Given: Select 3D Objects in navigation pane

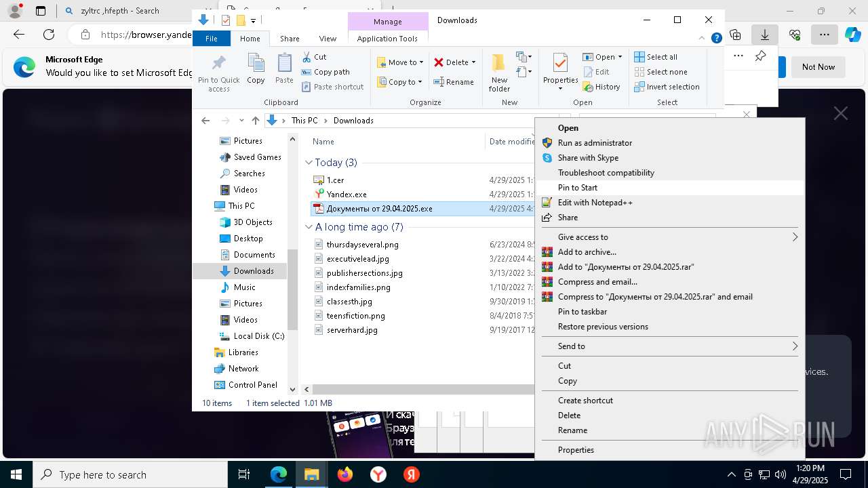Looking at the screenshot, I should [245, 222].
